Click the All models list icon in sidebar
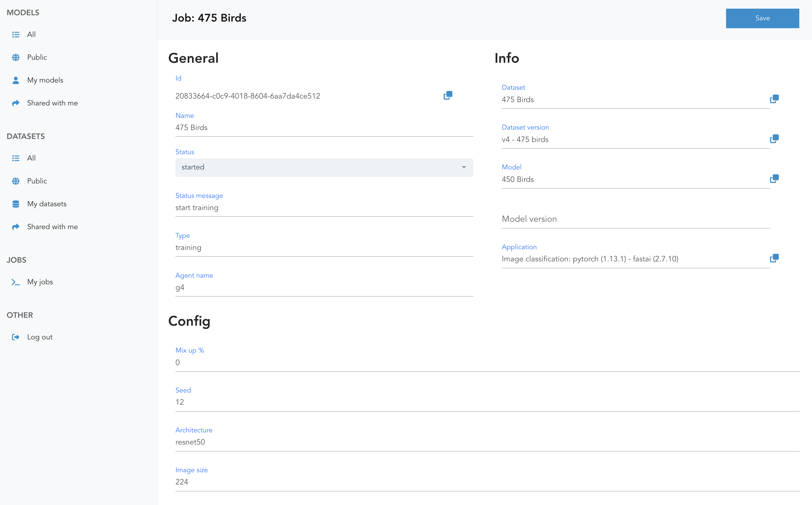Screen dimensions: 812x505 point(16,34)
